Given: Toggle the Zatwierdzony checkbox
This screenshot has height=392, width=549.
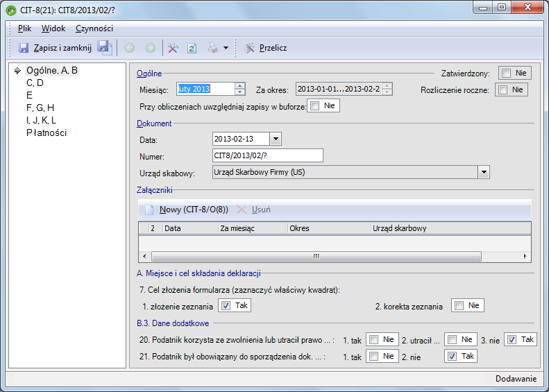Looking at the screenshot, I should pyautogui.click(x=506, y=73).
